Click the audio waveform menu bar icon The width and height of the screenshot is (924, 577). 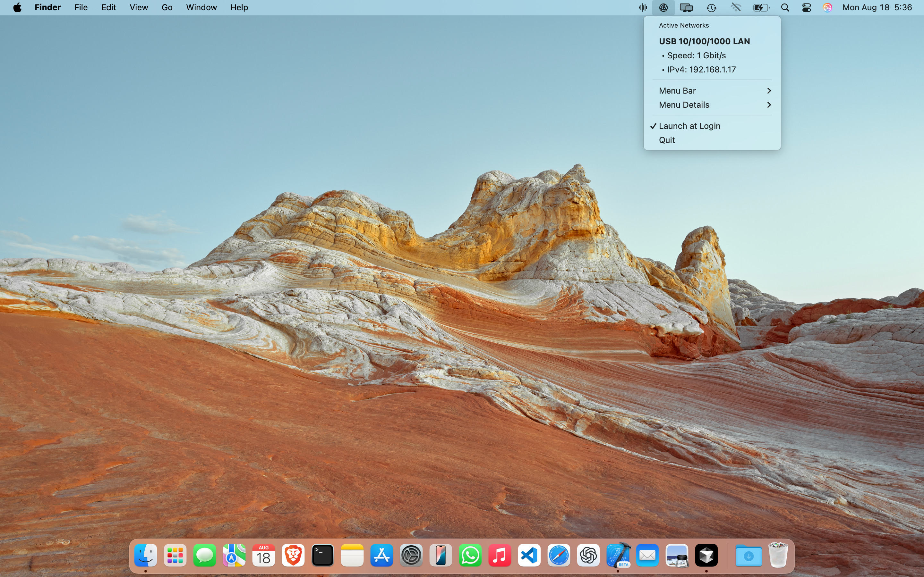(643, 8)
